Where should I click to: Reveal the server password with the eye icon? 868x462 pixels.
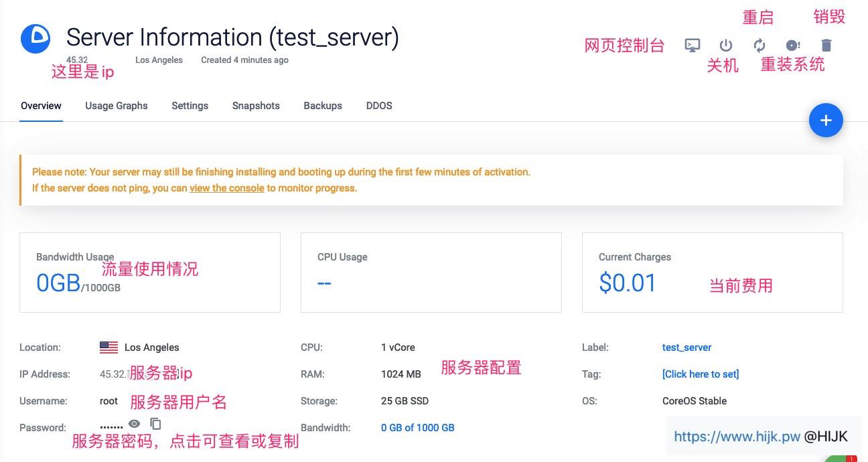[x=135, y=423]
